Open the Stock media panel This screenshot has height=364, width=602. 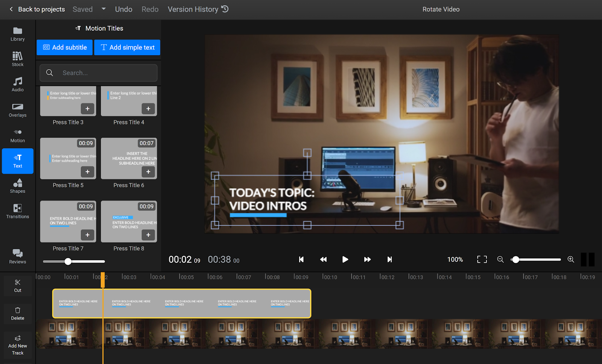(x=18, y=59)
